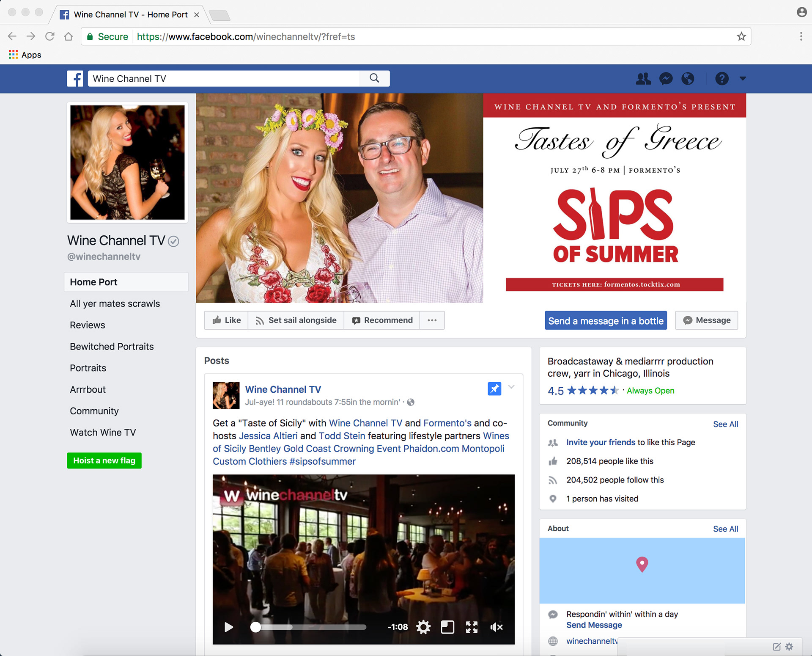This screenshot has width=812, height=656.
Task: Open the Messenger icon in Facebook header
Action: point(666,79)
